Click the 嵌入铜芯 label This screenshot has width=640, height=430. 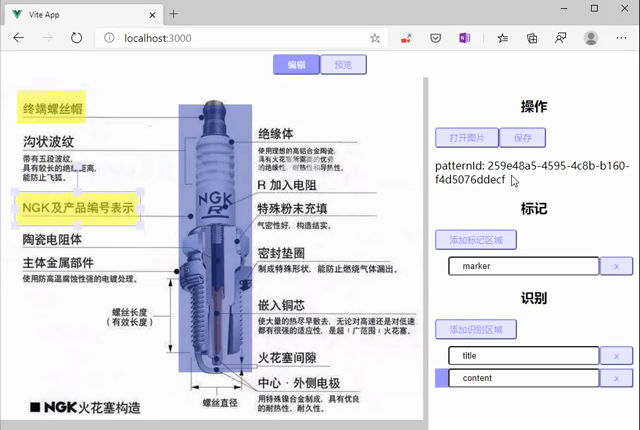[x=281, y=305]
